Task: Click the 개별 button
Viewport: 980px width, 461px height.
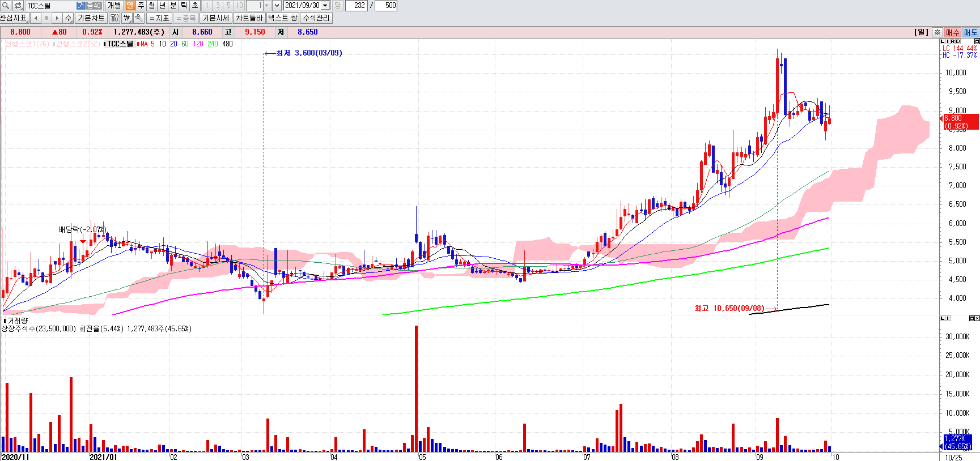Action: pos(114,6)
